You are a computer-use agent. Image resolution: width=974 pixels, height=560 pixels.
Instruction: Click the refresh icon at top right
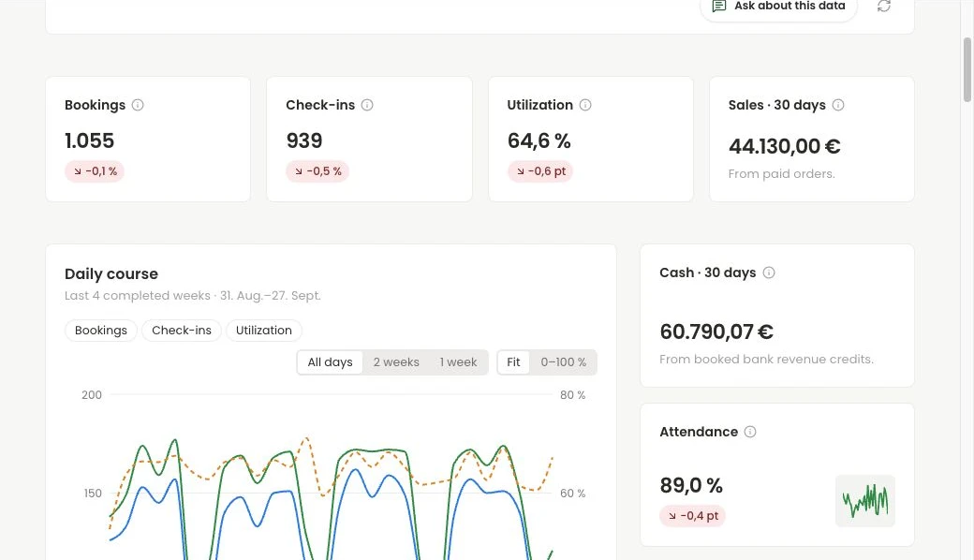coord(884,7)
